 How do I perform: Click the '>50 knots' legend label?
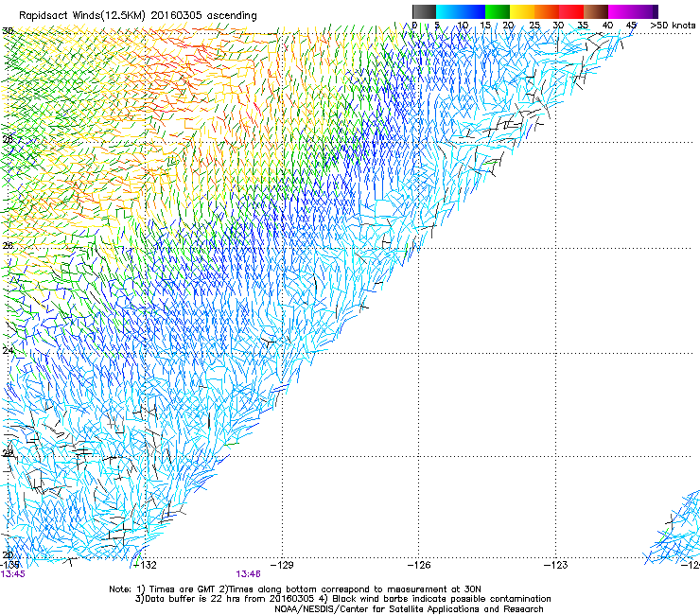(673, 25)
